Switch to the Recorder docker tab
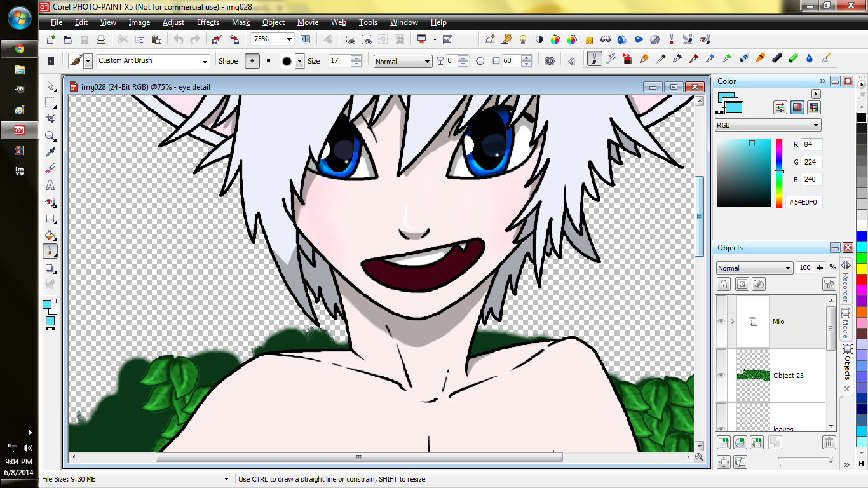 [846, 281]
